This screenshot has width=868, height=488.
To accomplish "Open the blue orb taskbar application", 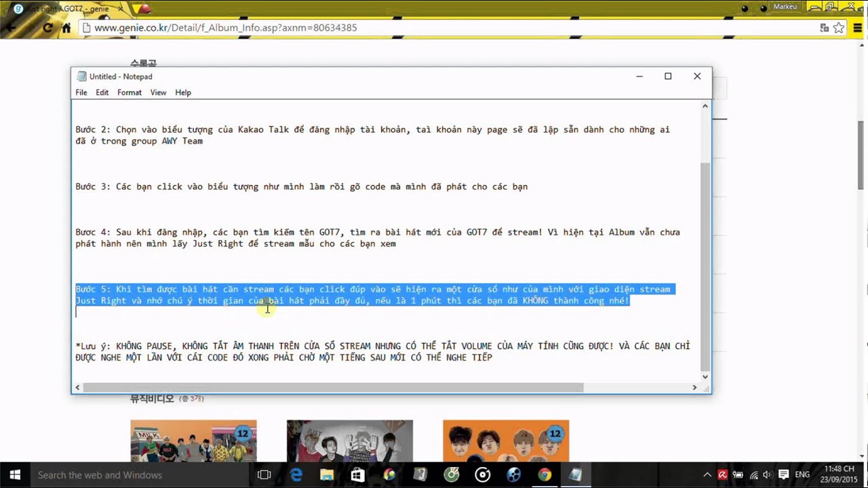I will (513, 475).
